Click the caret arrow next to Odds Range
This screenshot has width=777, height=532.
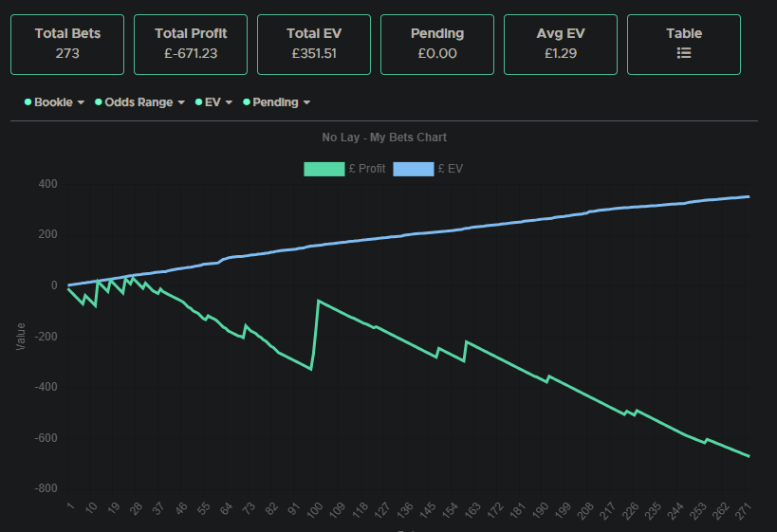[180, 102]
